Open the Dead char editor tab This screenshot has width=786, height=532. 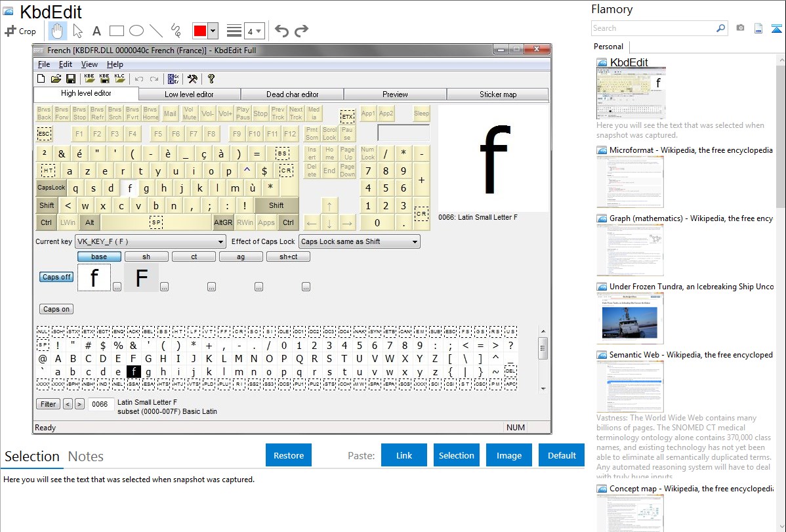292,94
